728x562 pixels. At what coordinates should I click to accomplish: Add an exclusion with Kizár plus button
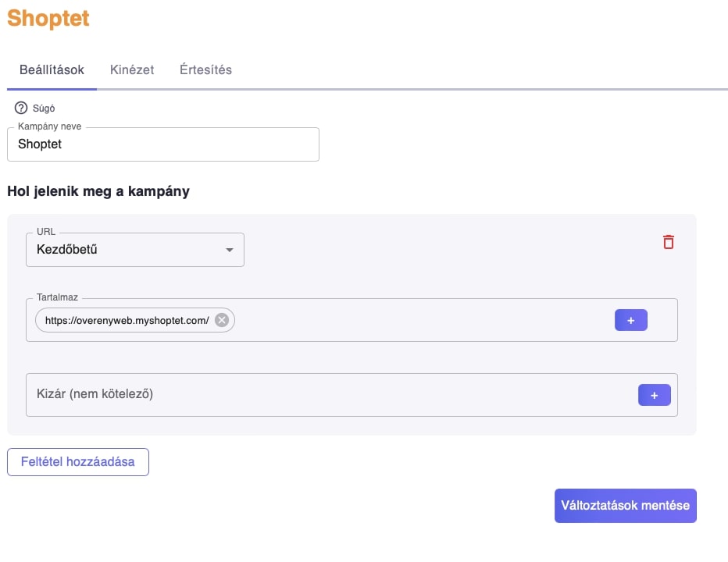pos(654,395)
